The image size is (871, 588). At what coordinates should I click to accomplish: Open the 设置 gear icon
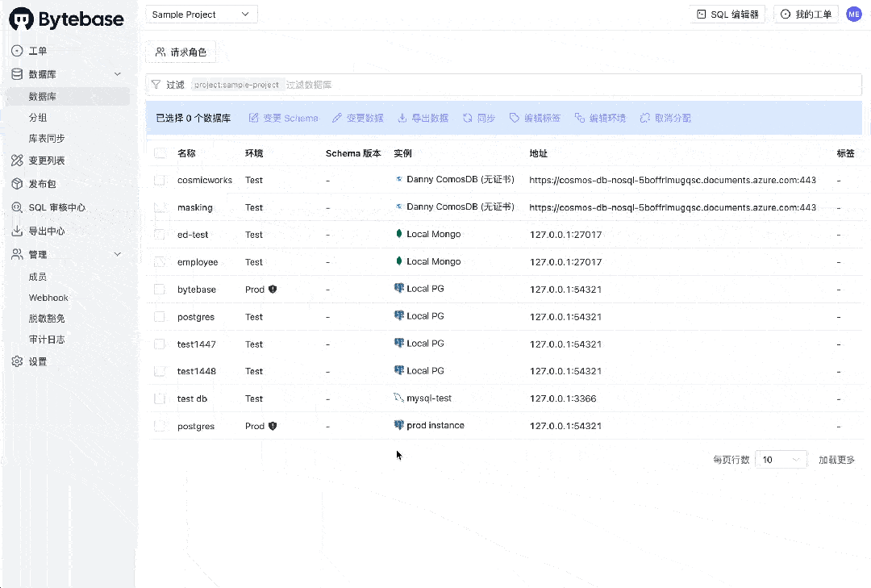(17, 362)
